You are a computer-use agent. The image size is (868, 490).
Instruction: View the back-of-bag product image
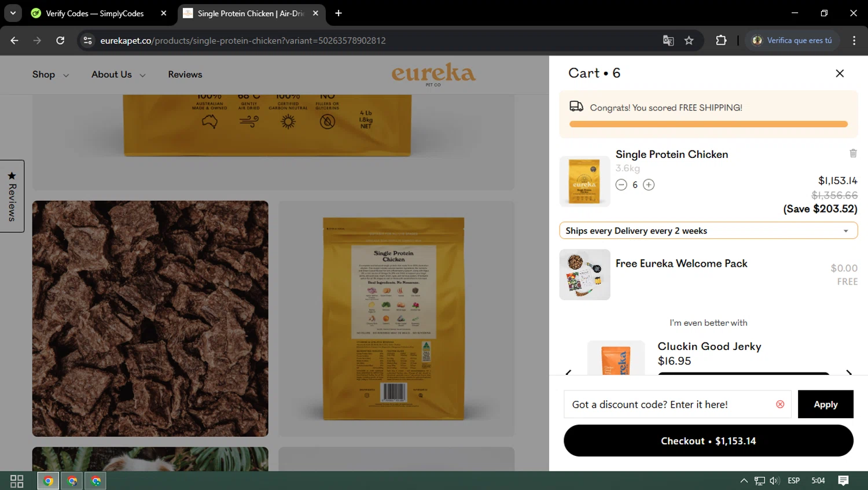click(396, 319)
